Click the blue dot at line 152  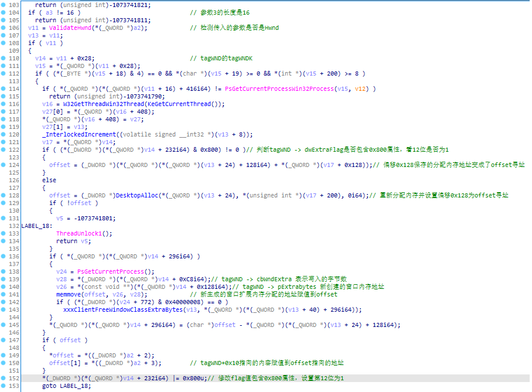4,378
